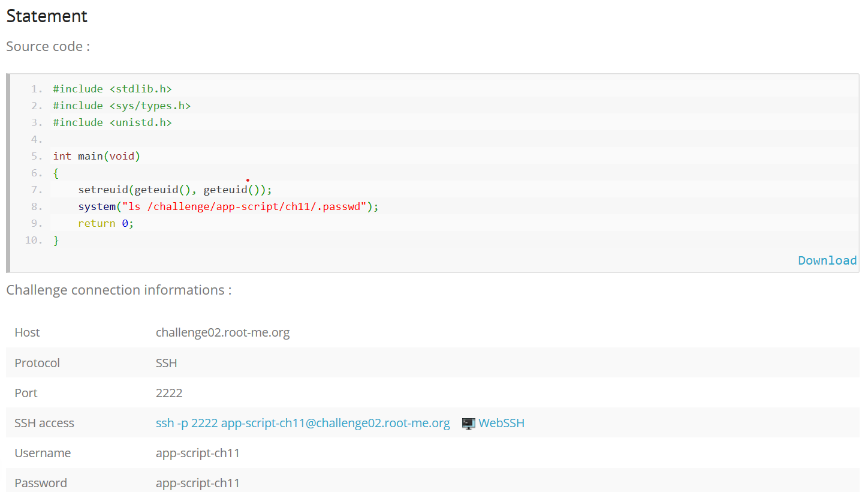Click the '#include <stdlib.h>' line
The width and height of the screenshot is (868, 492).
tap(112, 89)
